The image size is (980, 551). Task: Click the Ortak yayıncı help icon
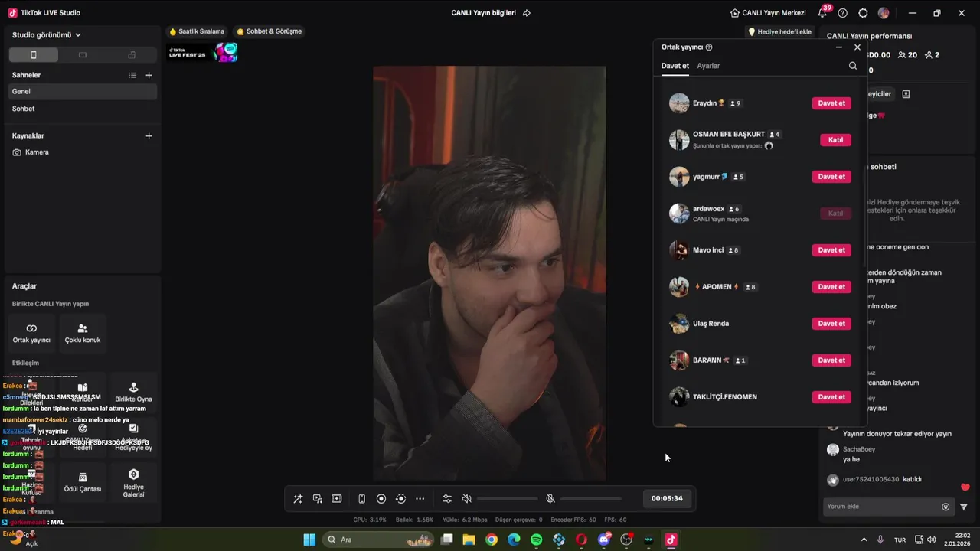tap(709, 47)
